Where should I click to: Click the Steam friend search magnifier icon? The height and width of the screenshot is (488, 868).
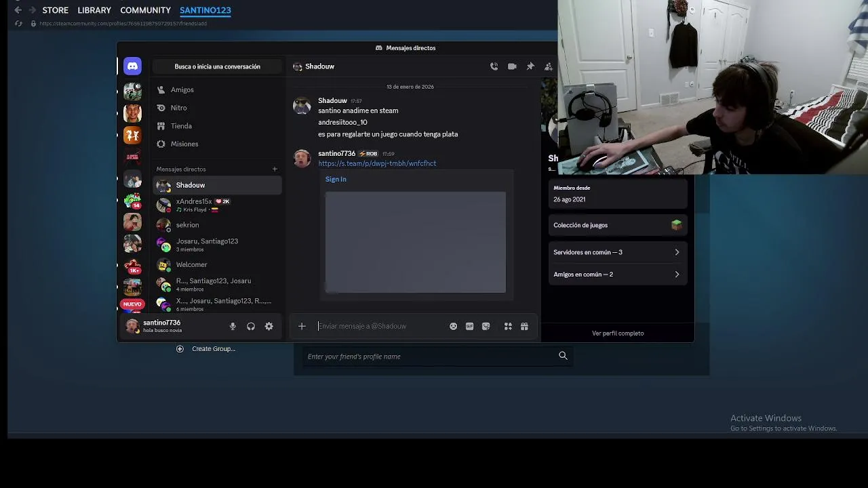(x=563, y=356)
